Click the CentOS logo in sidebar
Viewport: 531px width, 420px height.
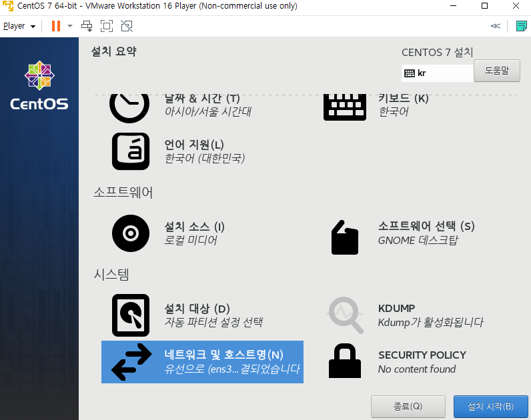pos(39,85)
